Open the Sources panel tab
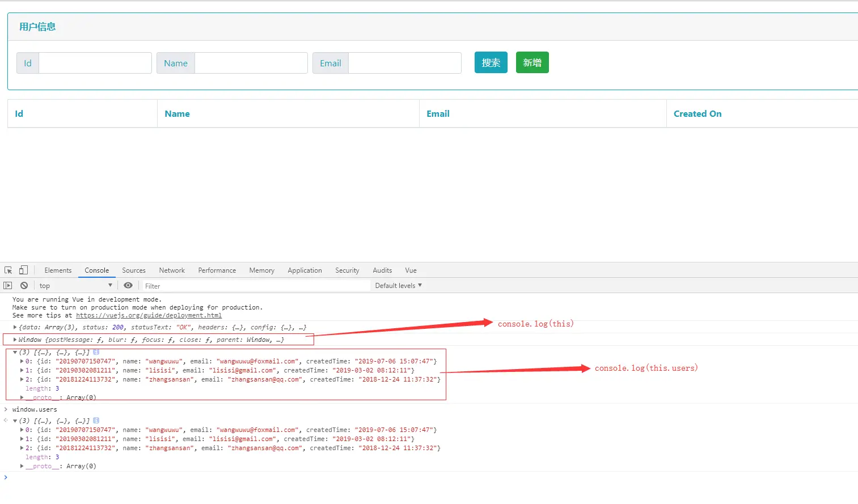Image resolution: width=858 pixels, height=504 pixels. click(134, 270)
